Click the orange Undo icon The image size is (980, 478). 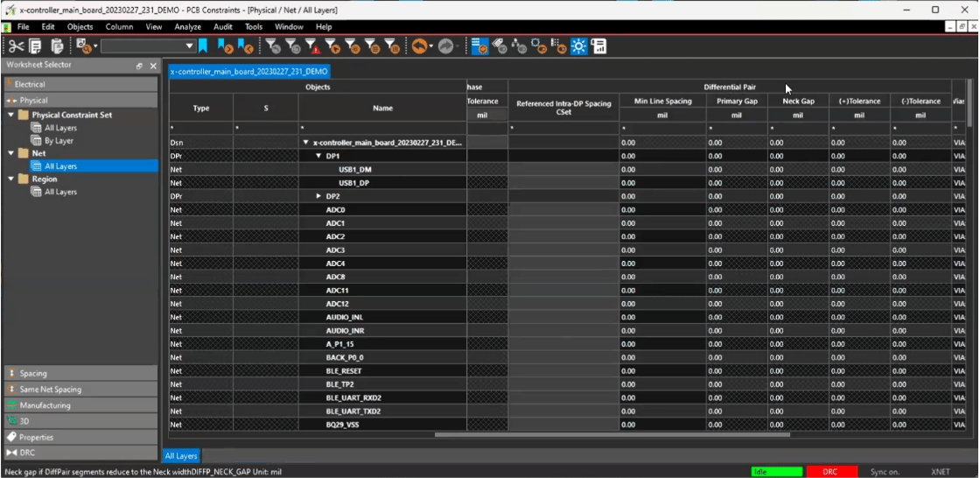coord(419,46)
